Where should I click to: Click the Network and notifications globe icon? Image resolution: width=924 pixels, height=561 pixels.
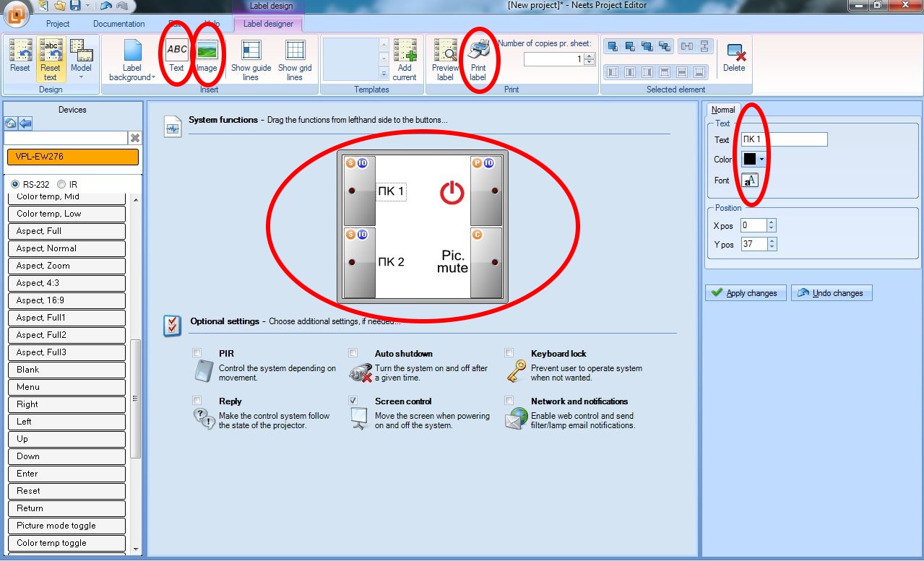click(517, 419)
